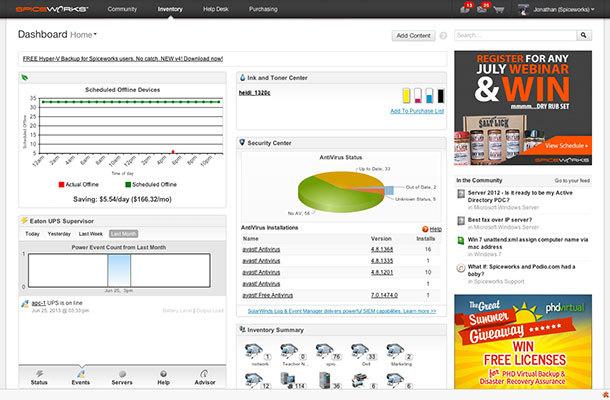Click View Schedule on webinar banner
610x400 pixels.
(x=566, y=146)
